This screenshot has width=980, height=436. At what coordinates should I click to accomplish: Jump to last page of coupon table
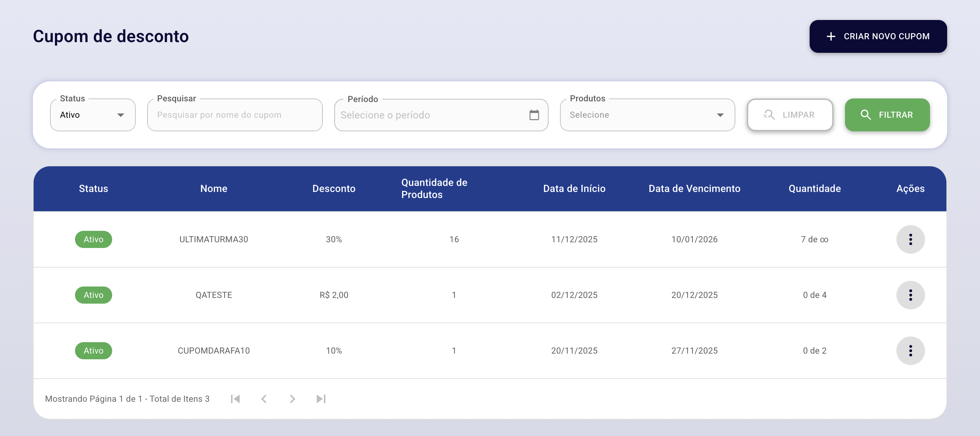[x=321, y=399]
